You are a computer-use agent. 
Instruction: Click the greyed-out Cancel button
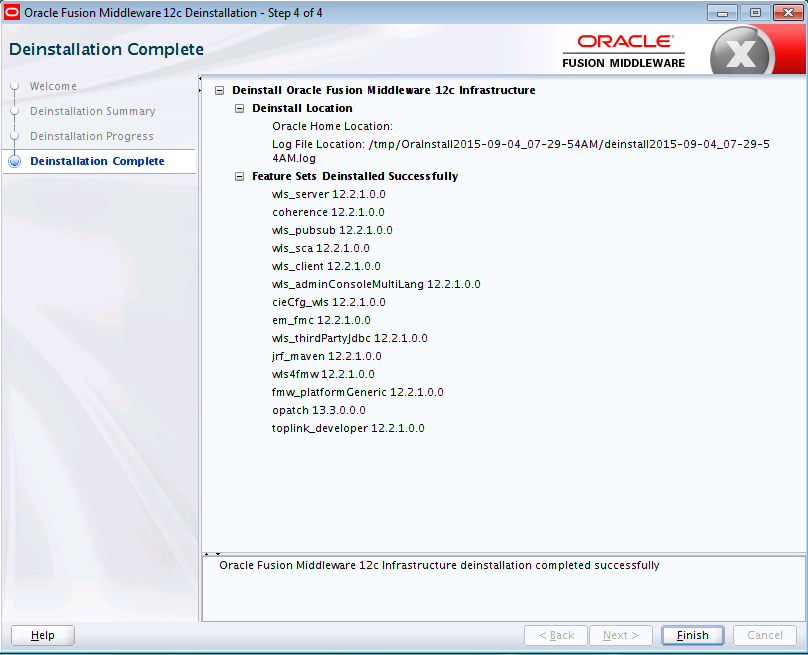pos(765,635)
